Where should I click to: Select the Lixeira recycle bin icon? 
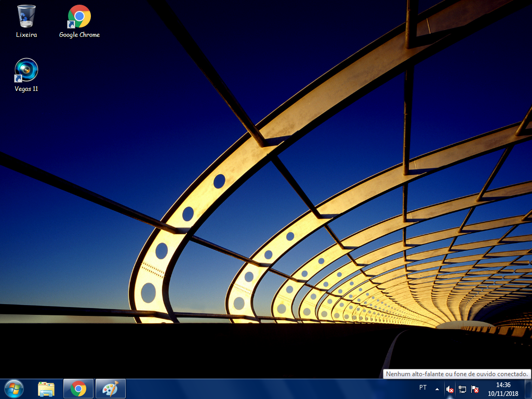[x=26, y=16]
